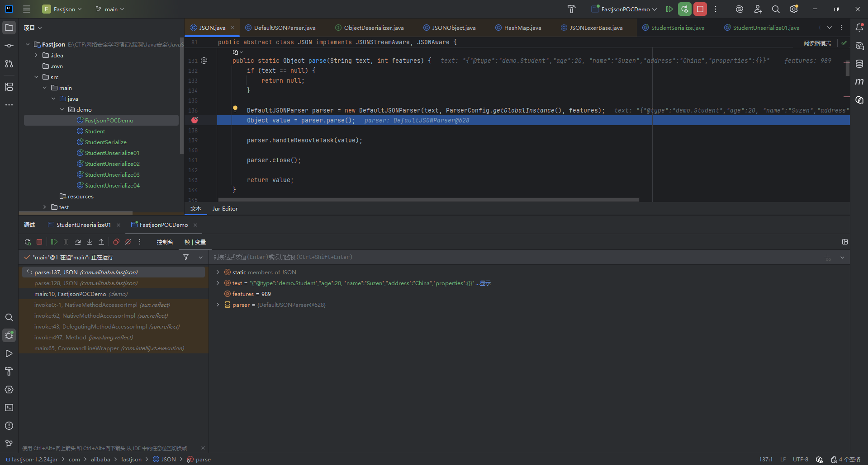Screen dimensions: 868x465
Task: Open the Git tool window
Action: tap(9, 444)
